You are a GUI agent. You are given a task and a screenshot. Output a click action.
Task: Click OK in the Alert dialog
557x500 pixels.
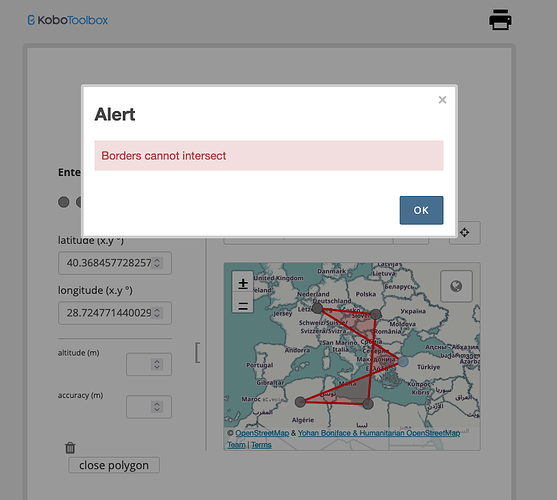point(421,210)
